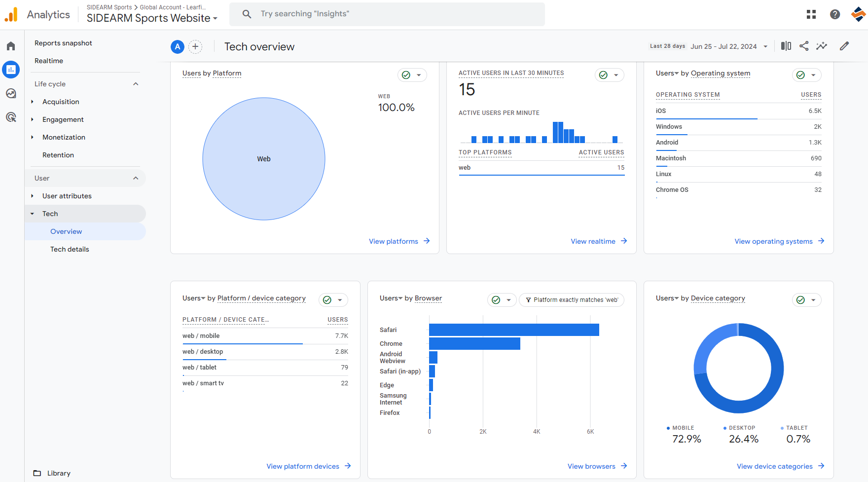Select the Reports icon in left rail
The image size is (868, 482).
(x=11, y=70)
